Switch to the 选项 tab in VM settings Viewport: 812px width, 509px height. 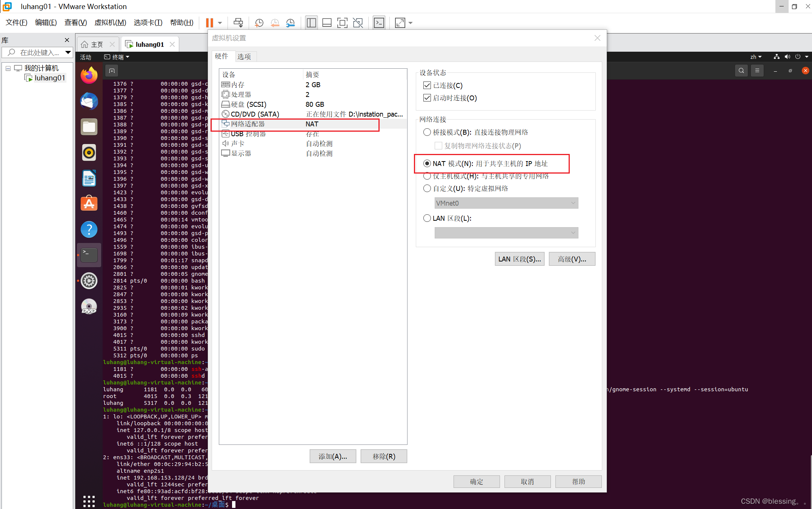[245, 56]
